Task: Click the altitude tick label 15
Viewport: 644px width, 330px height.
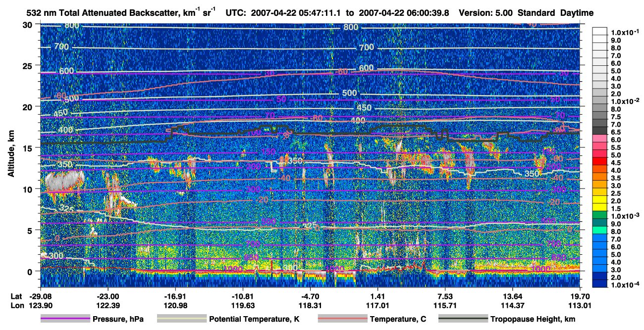Action: pos(28,148)
